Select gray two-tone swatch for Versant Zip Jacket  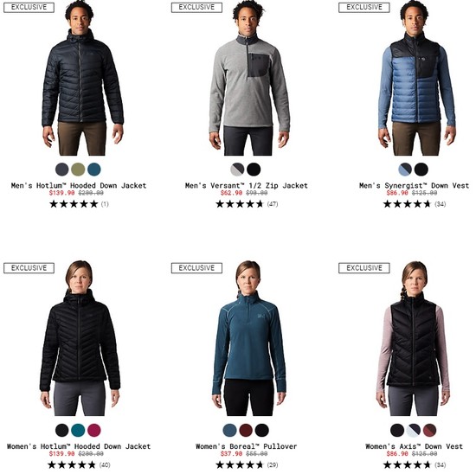[x=237, y=170]
